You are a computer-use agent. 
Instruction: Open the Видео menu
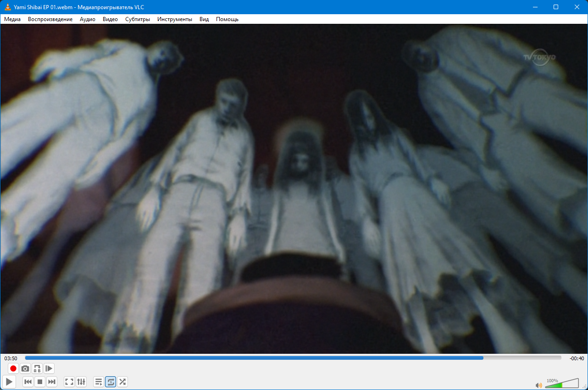coord(110,19)
